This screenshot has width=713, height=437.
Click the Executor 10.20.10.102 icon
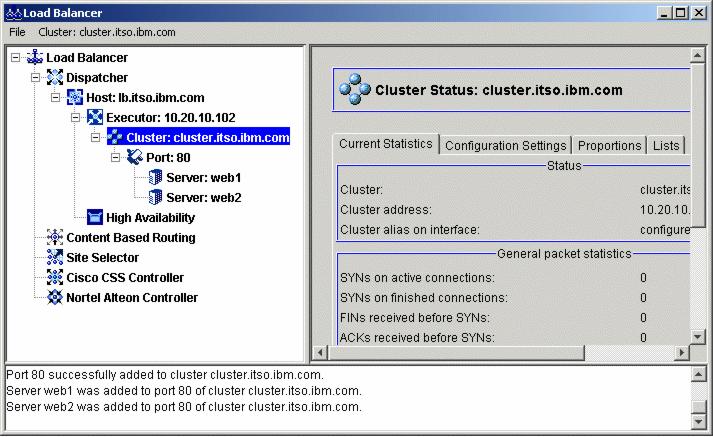click(x=95, y=118)
